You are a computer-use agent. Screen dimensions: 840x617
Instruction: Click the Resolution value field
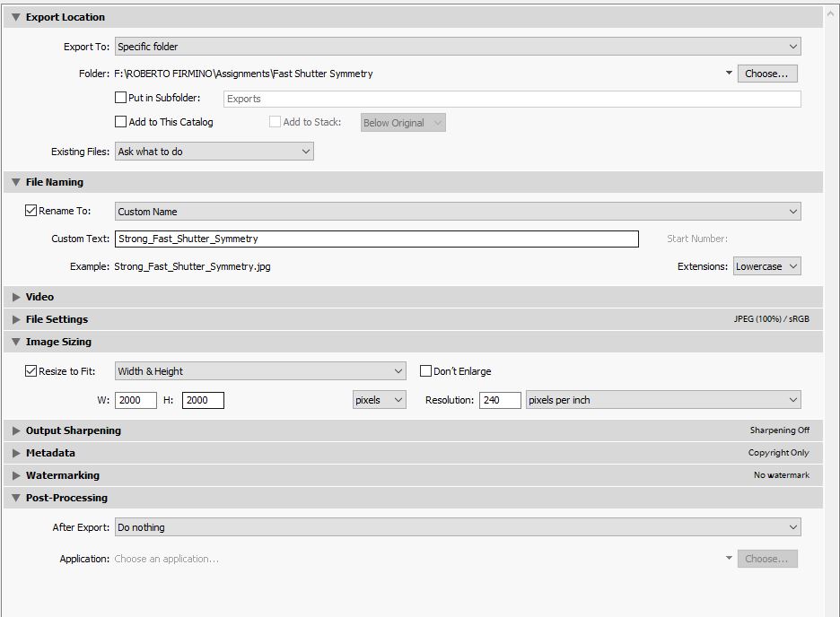coord(499,400)
